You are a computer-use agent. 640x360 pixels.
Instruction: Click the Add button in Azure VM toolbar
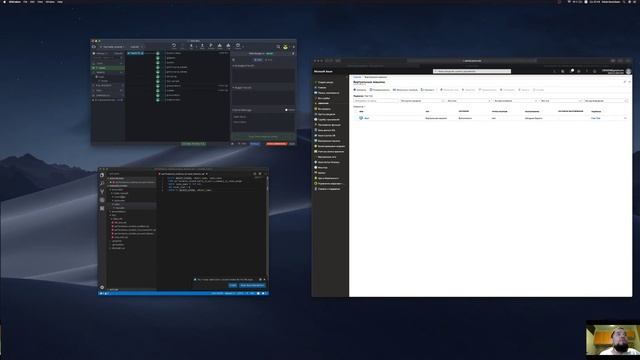(360, 90)
